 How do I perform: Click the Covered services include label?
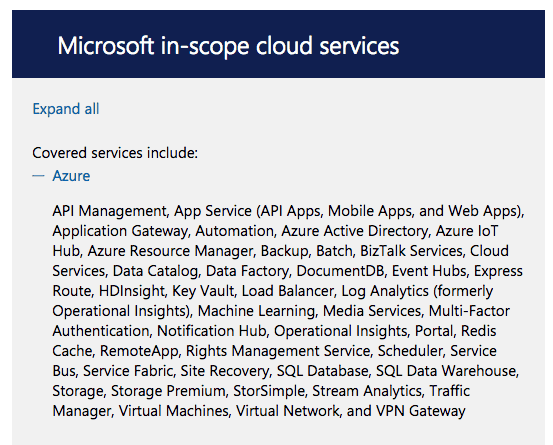115,153
